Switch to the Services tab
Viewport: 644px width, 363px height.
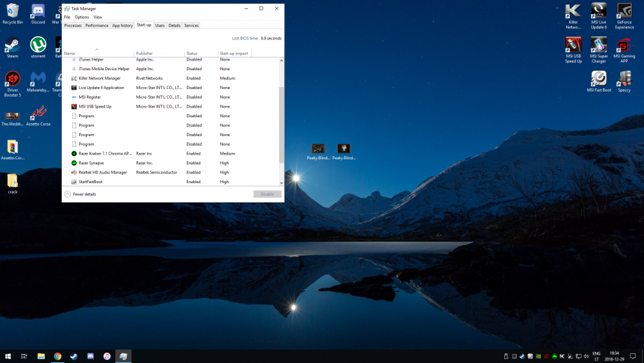tap(191, 26)
